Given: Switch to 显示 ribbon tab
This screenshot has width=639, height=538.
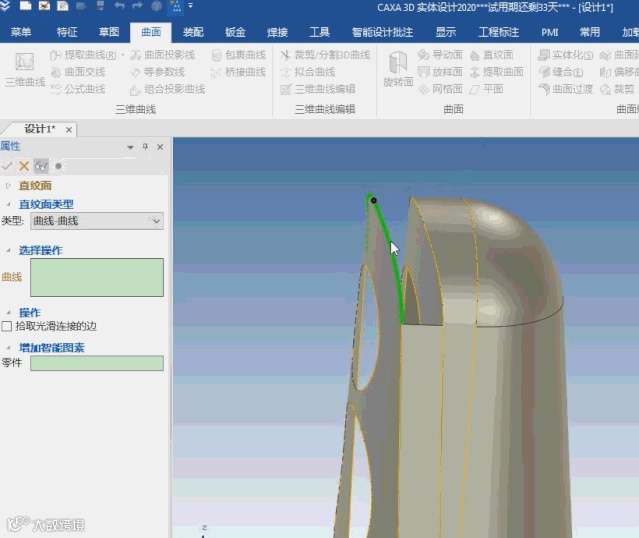Looking at the screenshot, I should [x=445, y=32].
